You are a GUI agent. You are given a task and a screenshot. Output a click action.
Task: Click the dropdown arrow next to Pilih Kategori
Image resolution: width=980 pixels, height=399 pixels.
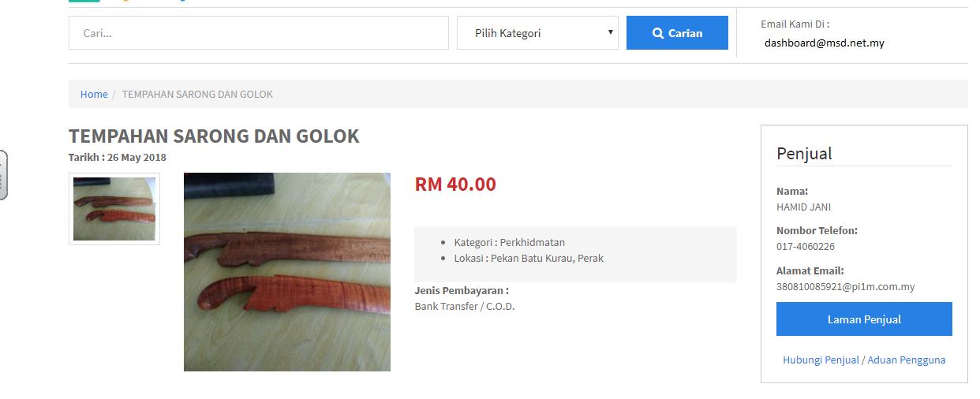tap(610, 32)
